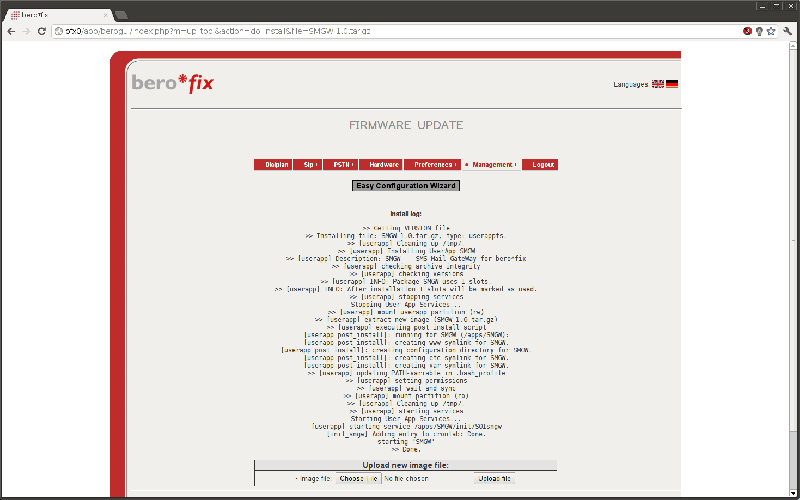Close the berofix browser tab
This screenshot has height=500, width=800.
[x=106, y=15]
